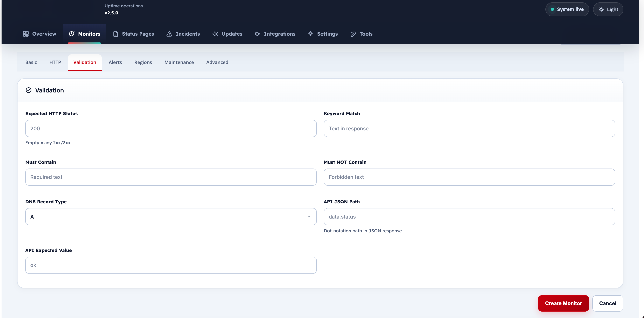644x318 pixels.
Task: Click the Settings gear icon
Action: 311,34
